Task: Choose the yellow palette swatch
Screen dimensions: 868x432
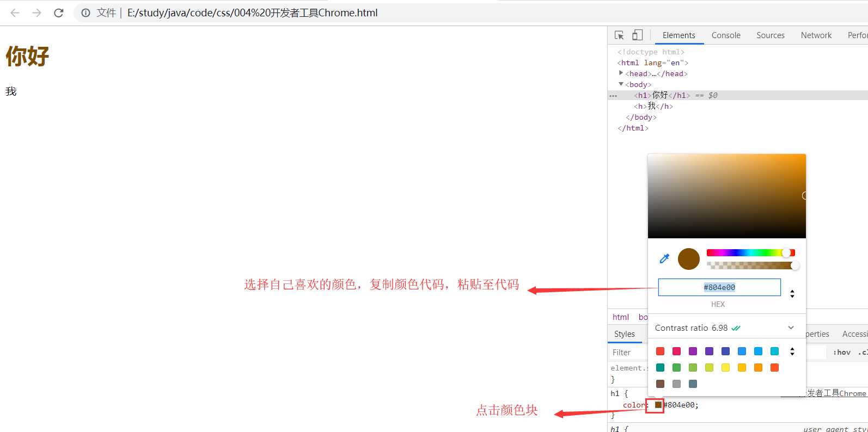Action: 725,368
